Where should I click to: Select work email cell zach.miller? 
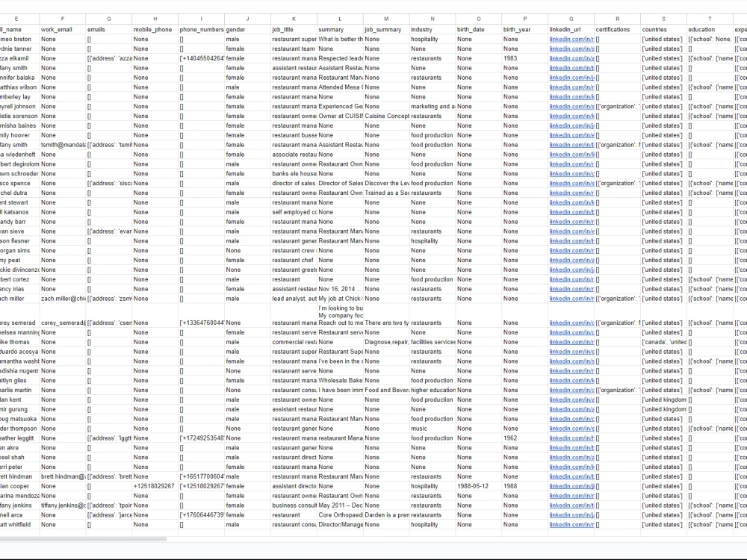coord(63,299)
